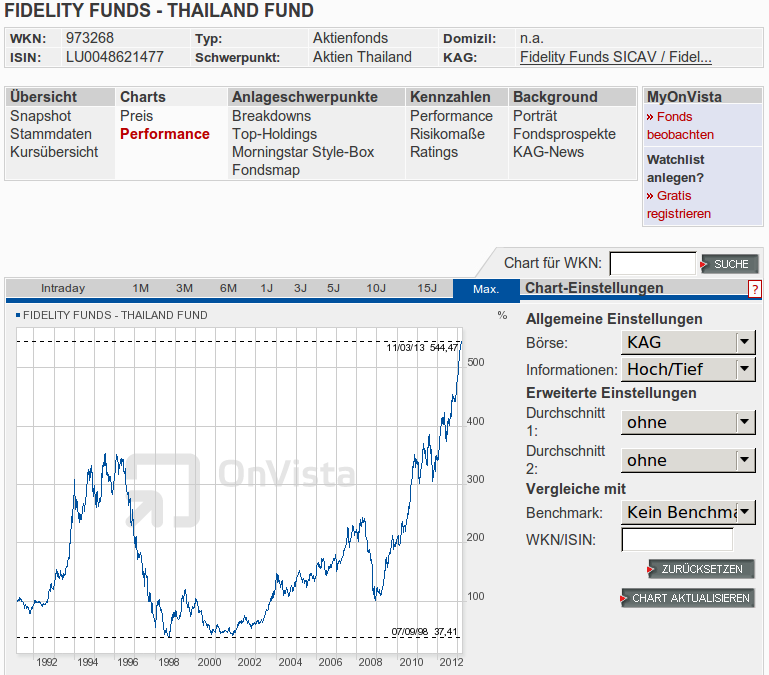Open the Fondsmap link
Image resolution: width=769 pixels, height=675 pixels.
266,170
